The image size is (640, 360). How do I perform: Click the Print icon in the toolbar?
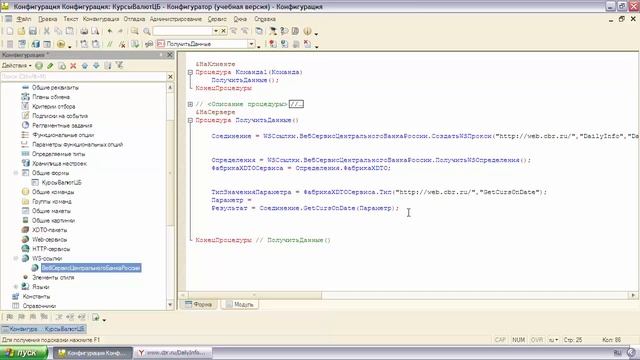[x=84, y=31]
